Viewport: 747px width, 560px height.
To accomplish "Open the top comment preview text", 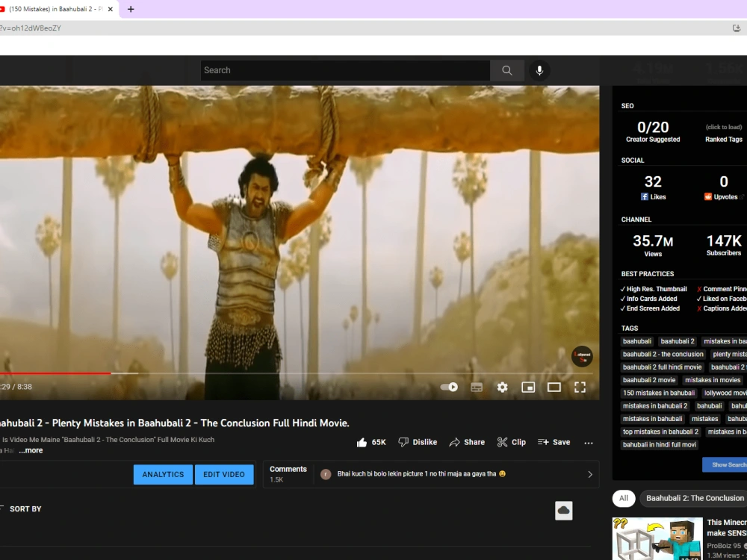I will [x=421, y=474].
